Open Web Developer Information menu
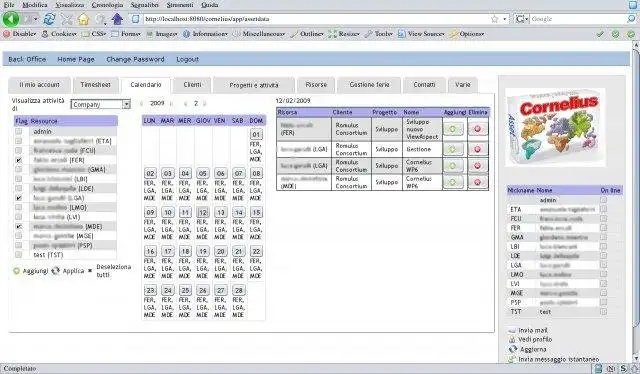640x374 pixels. [205, 34]
